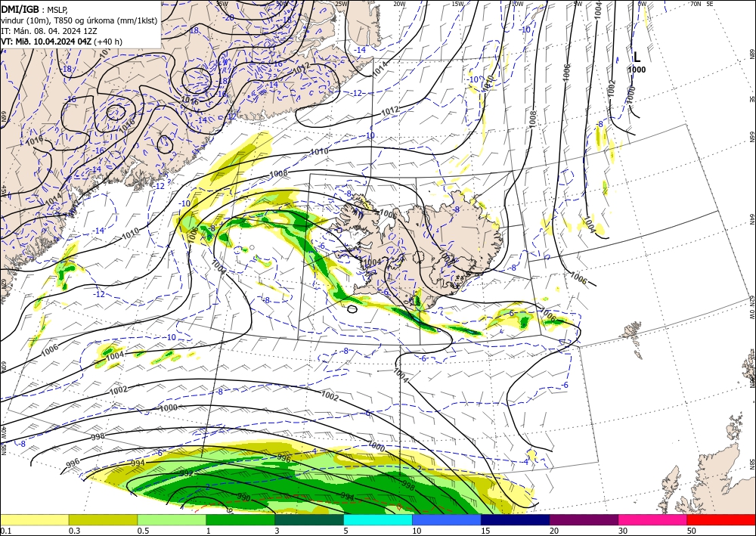The image size is (756, 536).
Task: Click the green 1 mm legend swatch
Action: 240,519
